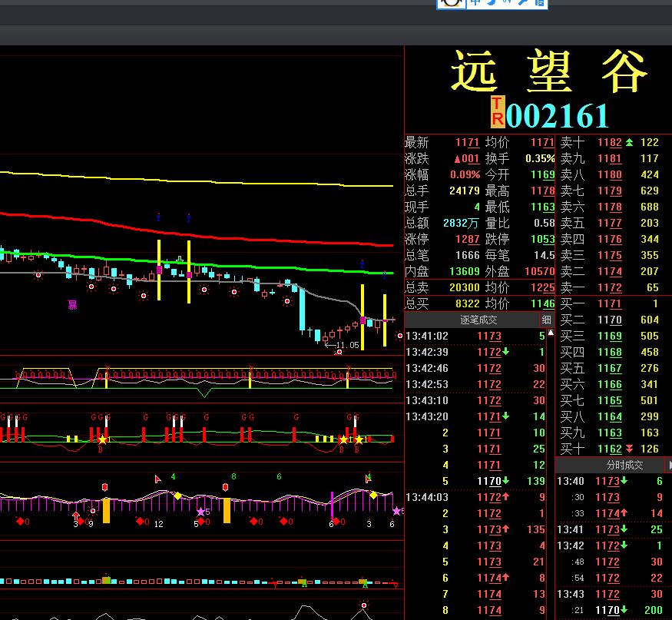Click the 涨停 value 1287

point(467,239)
